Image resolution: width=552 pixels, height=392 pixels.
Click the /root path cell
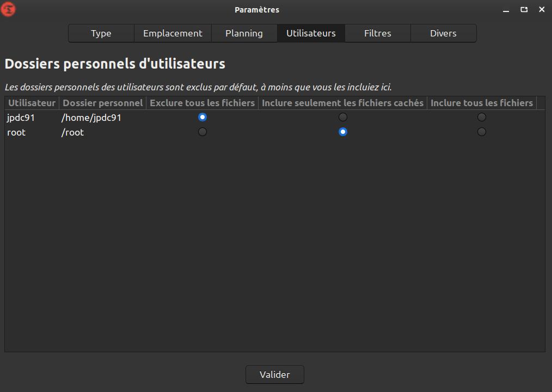(x=72, y=132)
